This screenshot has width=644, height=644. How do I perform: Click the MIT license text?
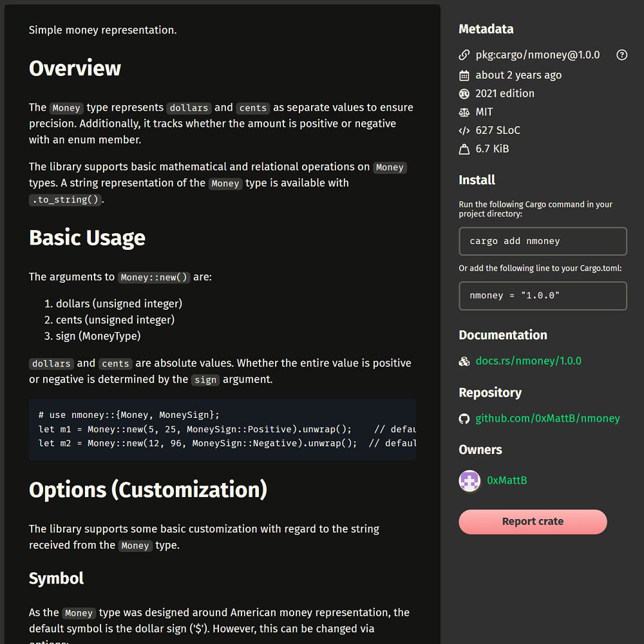click(484, 112)
